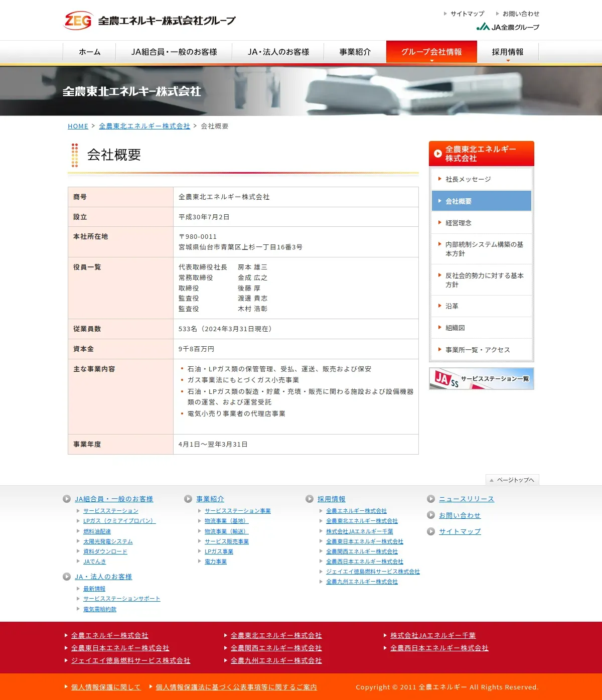Open the JA SS サービスステーション一覧 banner

point(482,379)
